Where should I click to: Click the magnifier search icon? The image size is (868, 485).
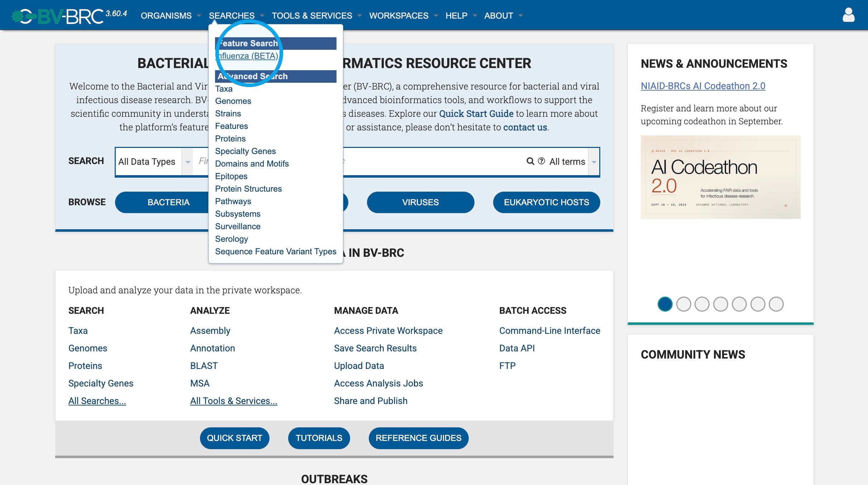pyautogui.click(x=530, y=161)
